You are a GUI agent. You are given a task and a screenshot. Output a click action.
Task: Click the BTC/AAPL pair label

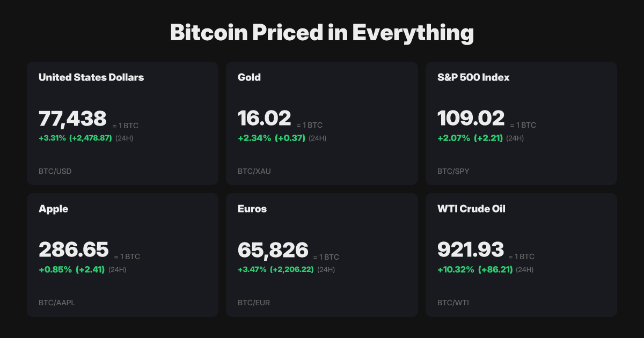pos(57,303)
